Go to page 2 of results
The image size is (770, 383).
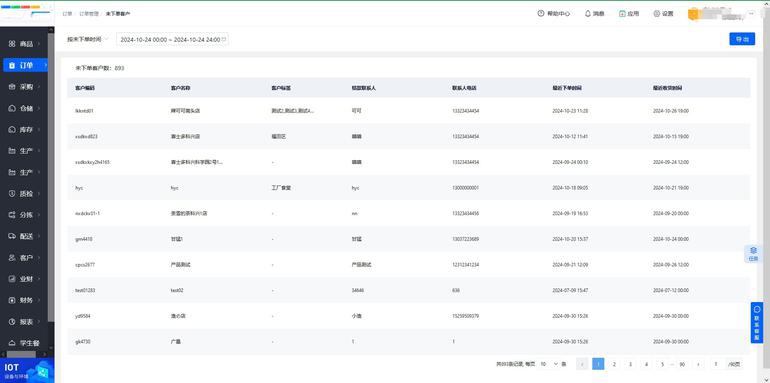pyautogui.click(x=614, y=364)
